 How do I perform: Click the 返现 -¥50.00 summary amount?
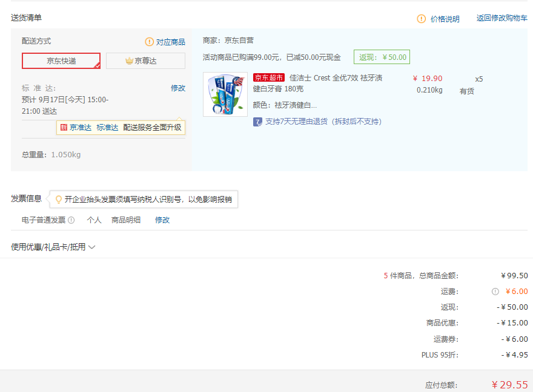512,307
